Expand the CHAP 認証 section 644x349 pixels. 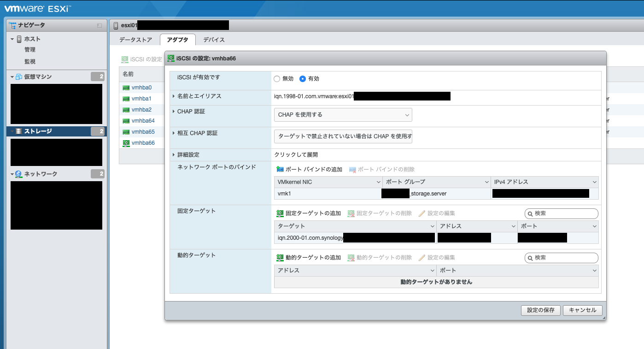[174, 112]
